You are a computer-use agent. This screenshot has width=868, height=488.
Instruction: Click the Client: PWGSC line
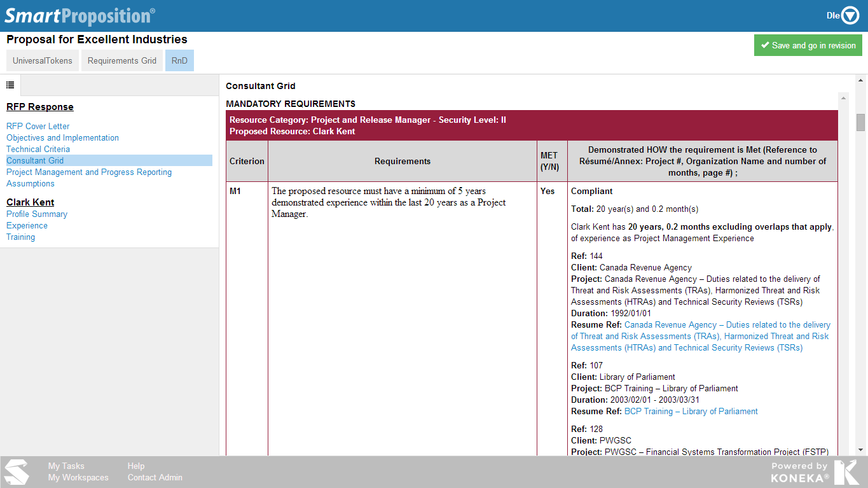tap(601, 441)
